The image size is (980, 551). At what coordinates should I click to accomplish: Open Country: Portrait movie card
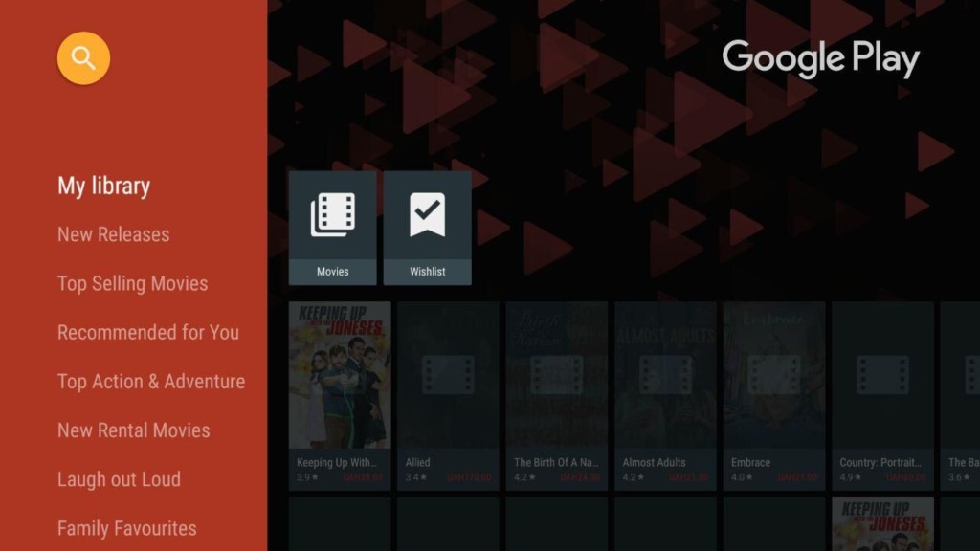pyautogui.click(x=882, y=375)
